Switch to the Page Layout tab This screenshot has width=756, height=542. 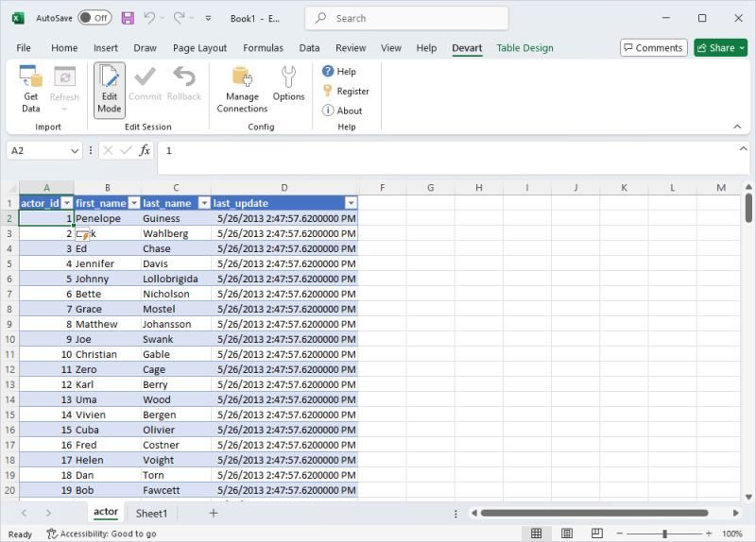click(x=199, y=48)
